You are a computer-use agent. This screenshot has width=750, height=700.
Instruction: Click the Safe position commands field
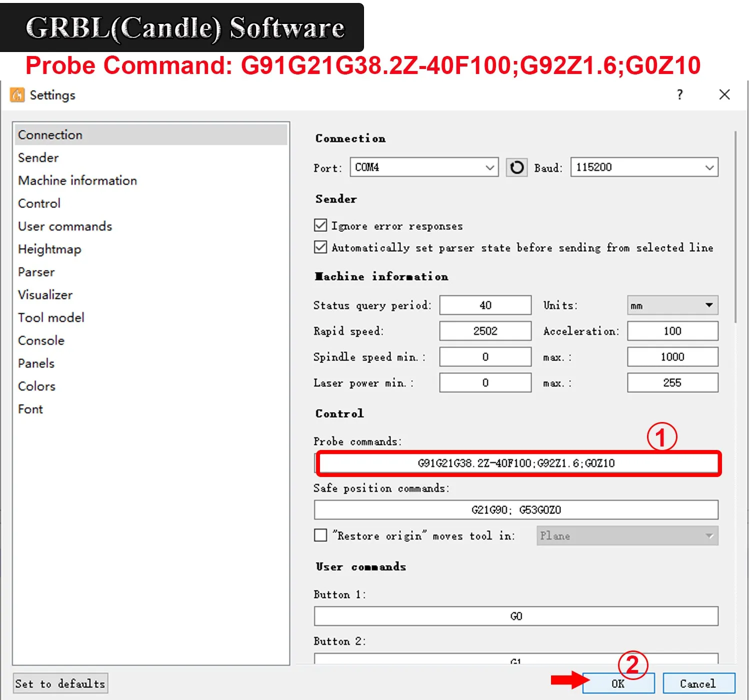(x=516, y=509)
